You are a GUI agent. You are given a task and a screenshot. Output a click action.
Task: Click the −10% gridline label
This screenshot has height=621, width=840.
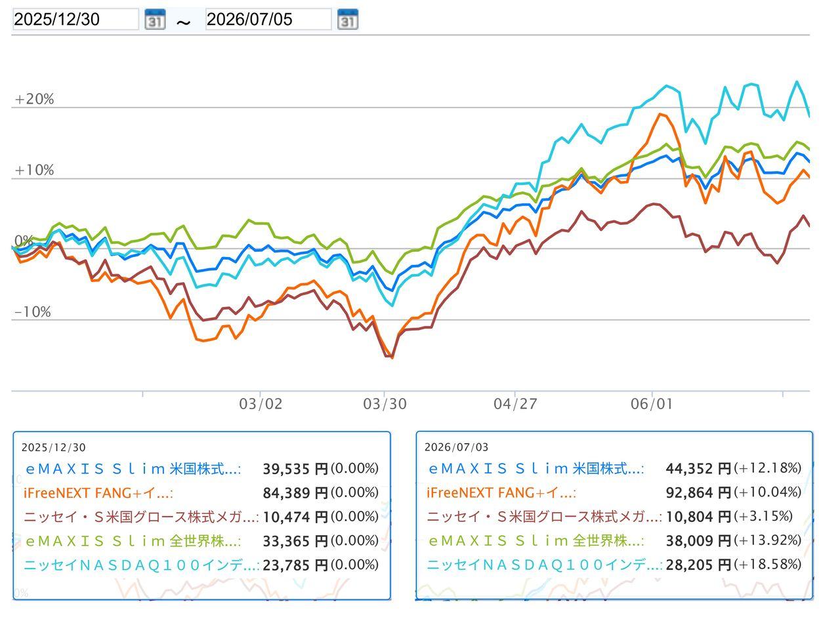point(32,312)
